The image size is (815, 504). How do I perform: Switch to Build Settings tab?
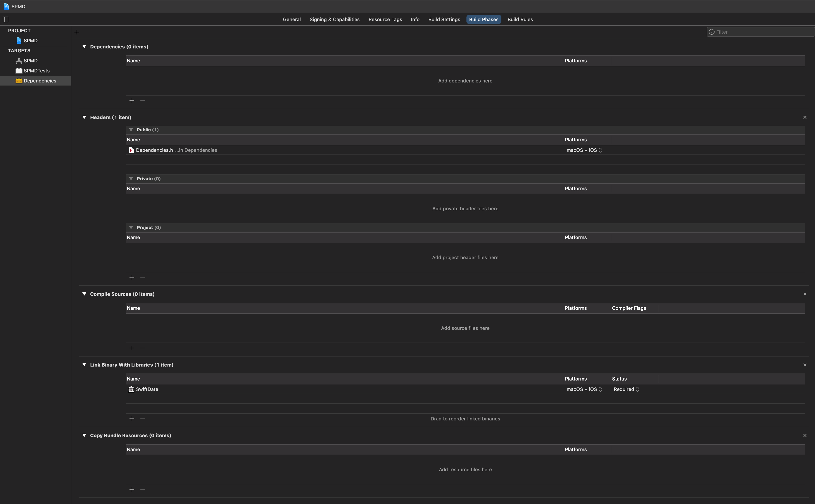[x=444, y=19]
